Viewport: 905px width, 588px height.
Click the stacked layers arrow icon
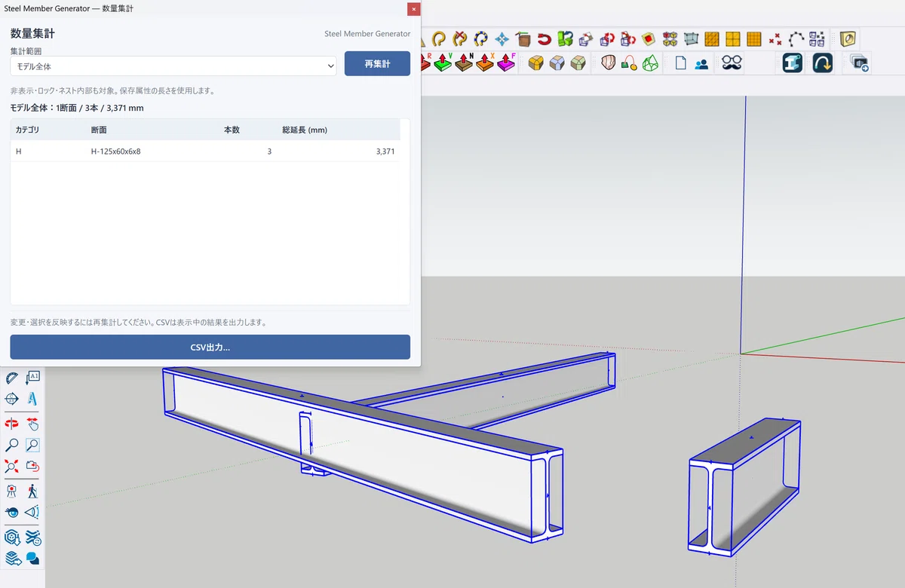(12, 559)
